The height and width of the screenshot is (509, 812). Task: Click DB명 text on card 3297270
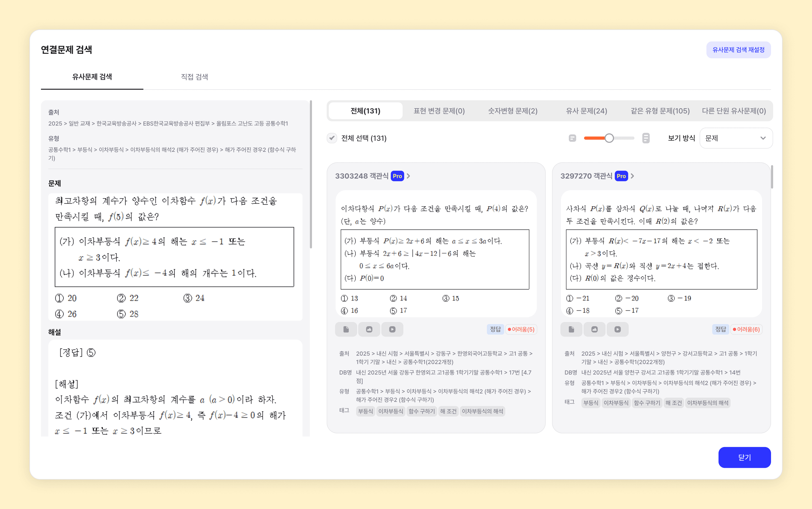661,372
